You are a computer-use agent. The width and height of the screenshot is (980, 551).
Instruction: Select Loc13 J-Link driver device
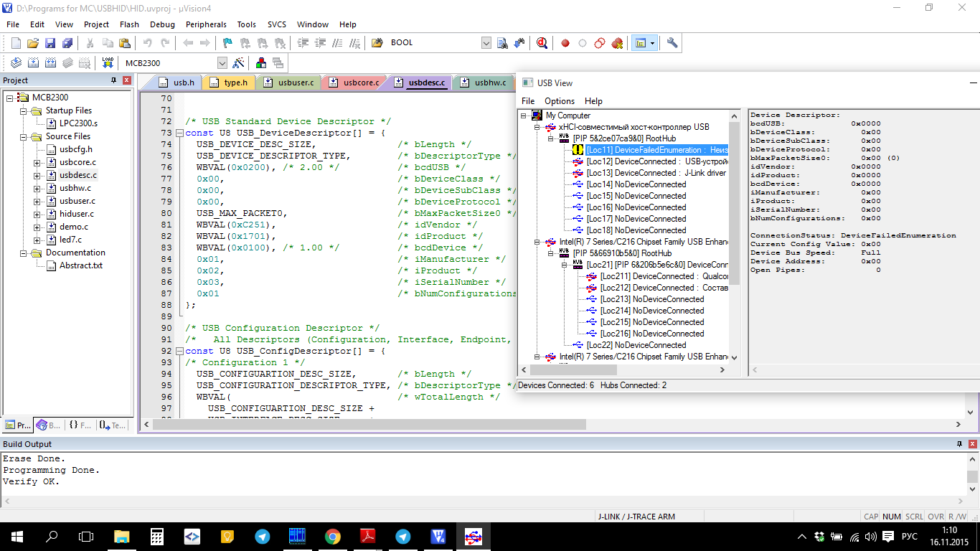(x=656, y=173)
